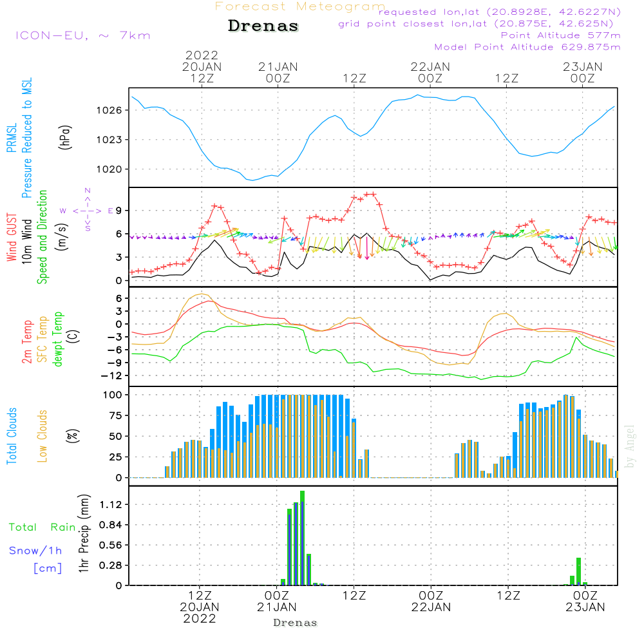
Task: Click the 1020 pressure tick value
Action: (109, 169)
